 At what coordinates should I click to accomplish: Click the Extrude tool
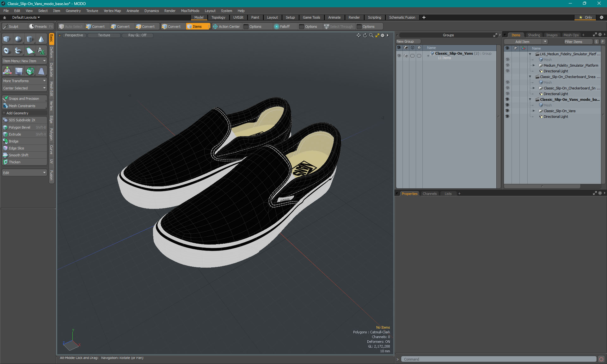point(25,134)
